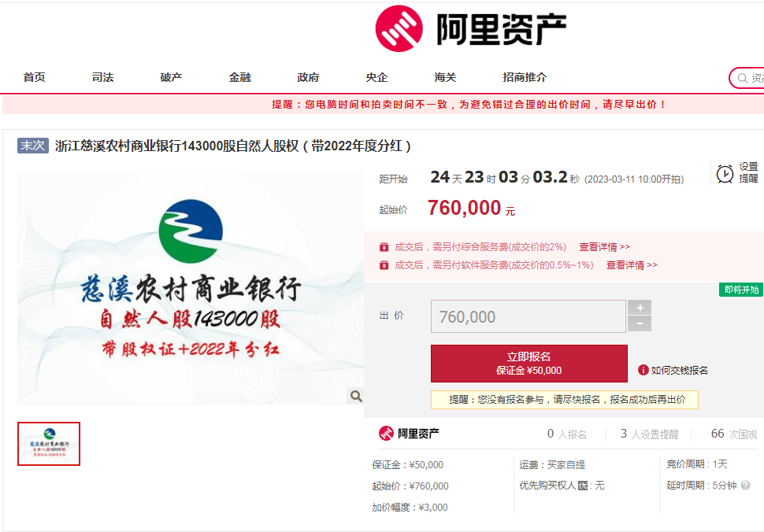Click the help icon next to 延时周期

[x=745, y=486]
